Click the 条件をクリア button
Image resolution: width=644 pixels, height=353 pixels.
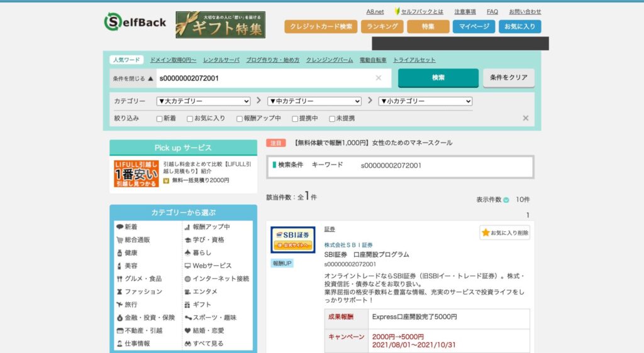508,77
